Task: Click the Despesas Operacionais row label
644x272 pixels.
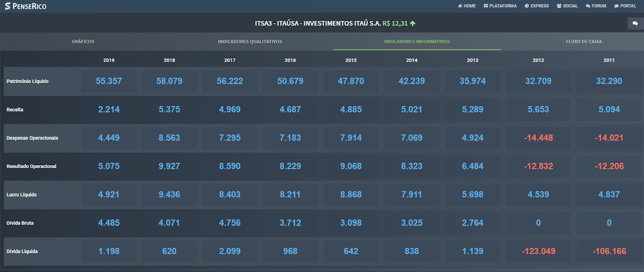Action: pyautogui.click(x=32, y=138)
